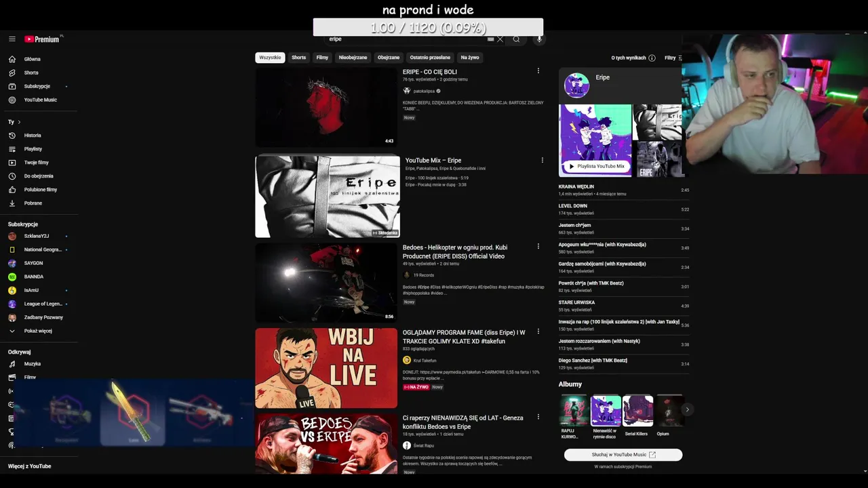The image size is (868, 488).
Task: Open the SzklanaY2J subscription channel
Action: [x=37, y=236]
